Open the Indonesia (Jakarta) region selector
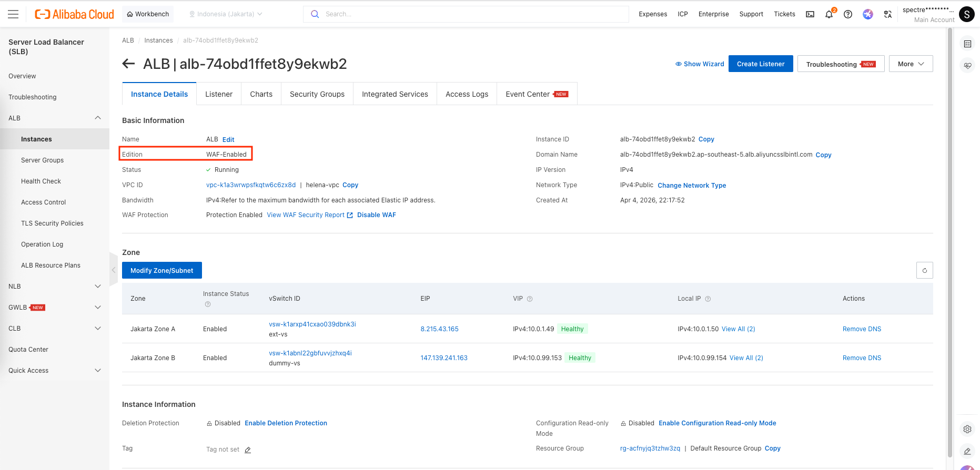 coord(226,14)
